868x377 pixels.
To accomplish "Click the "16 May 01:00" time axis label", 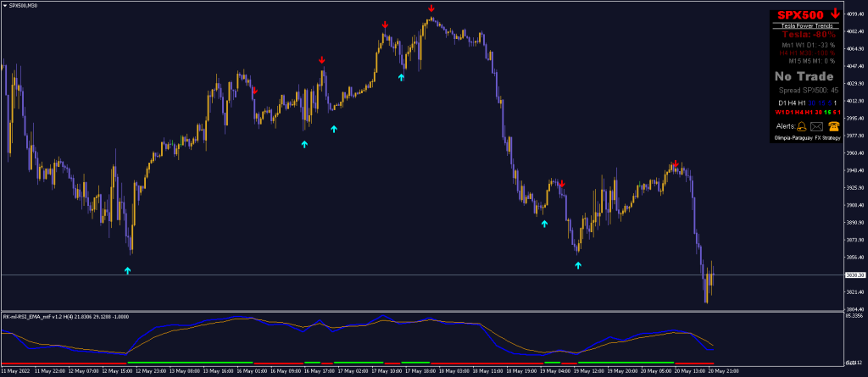I will [x=253, y=371].
